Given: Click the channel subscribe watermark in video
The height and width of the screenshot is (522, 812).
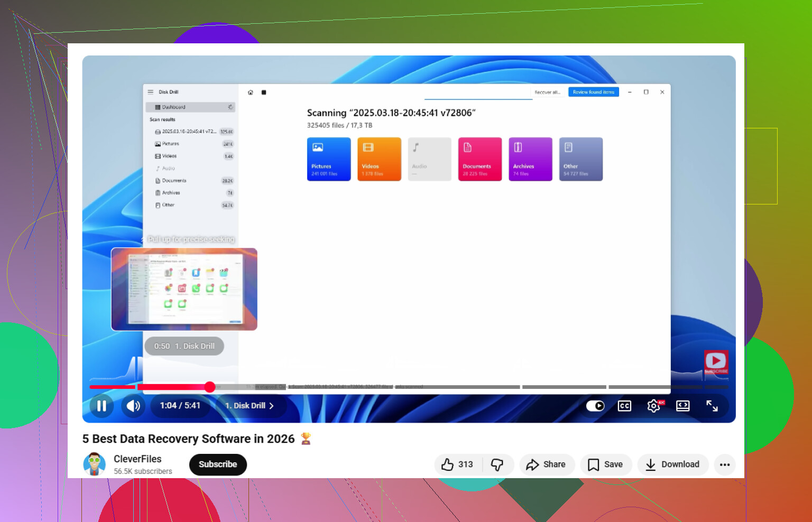Looking at the screenshot, I should [716, 362].
